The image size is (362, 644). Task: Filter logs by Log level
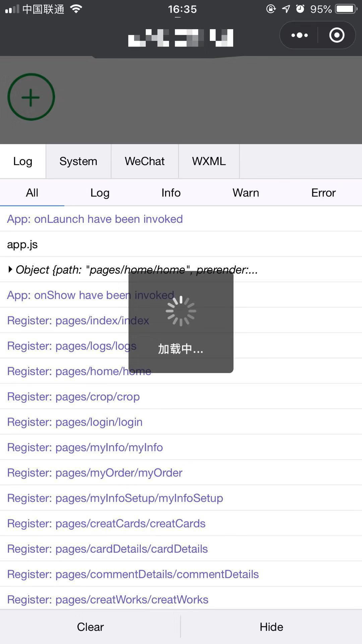tap(100, 193)
